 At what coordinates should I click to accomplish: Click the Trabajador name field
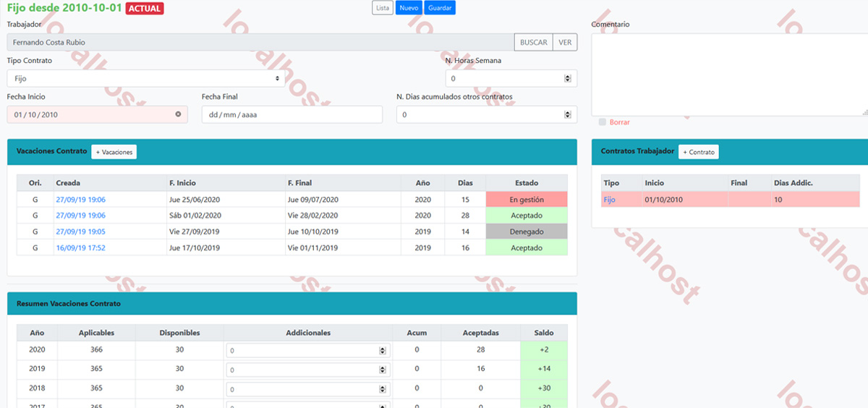tap(260, 43)
